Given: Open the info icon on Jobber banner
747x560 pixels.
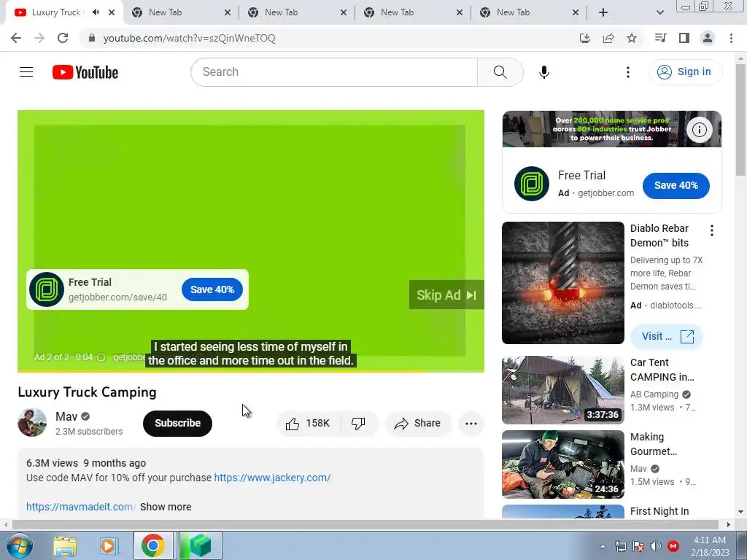Looking at the screenshot, I should point(700,130).
